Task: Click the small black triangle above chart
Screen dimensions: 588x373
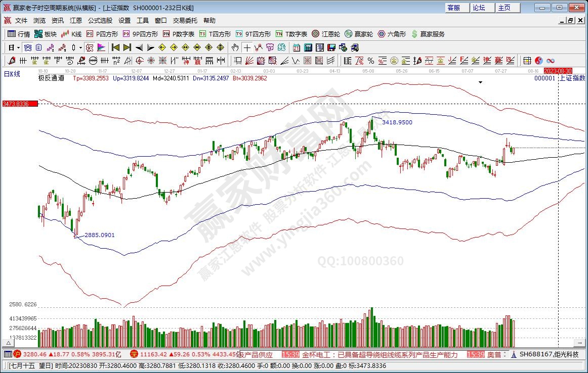Action: [480, 82]
